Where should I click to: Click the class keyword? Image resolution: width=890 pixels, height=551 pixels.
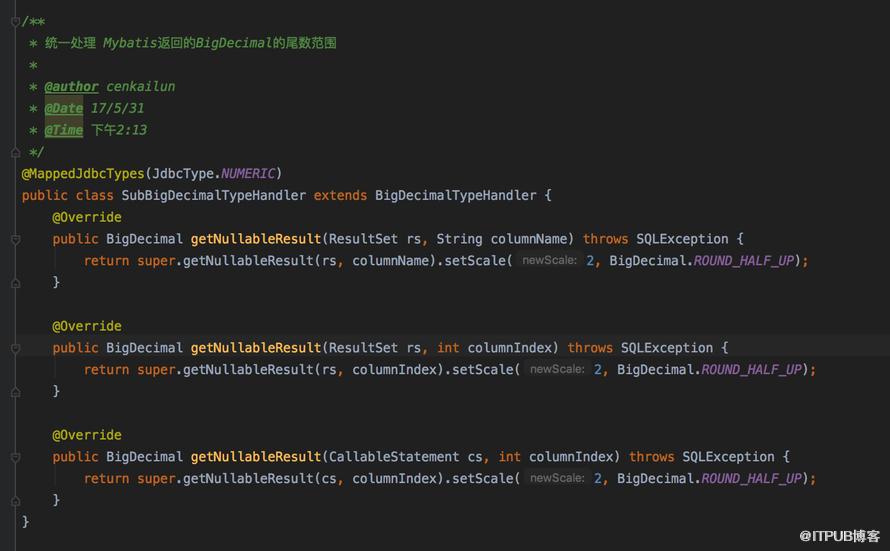(x=94, y=196)
